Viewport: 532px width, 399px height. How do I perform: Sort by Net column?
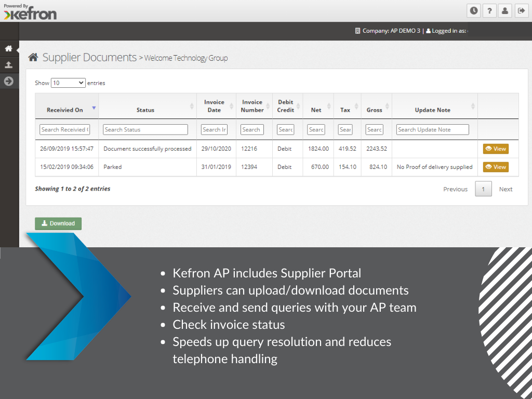point(318,106)
